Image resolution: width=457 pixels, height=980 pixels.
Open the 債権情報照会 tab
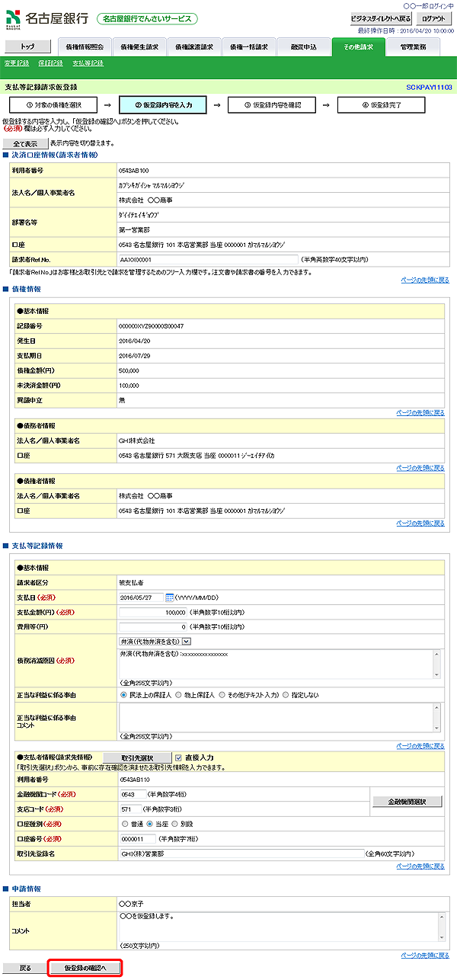84,47
